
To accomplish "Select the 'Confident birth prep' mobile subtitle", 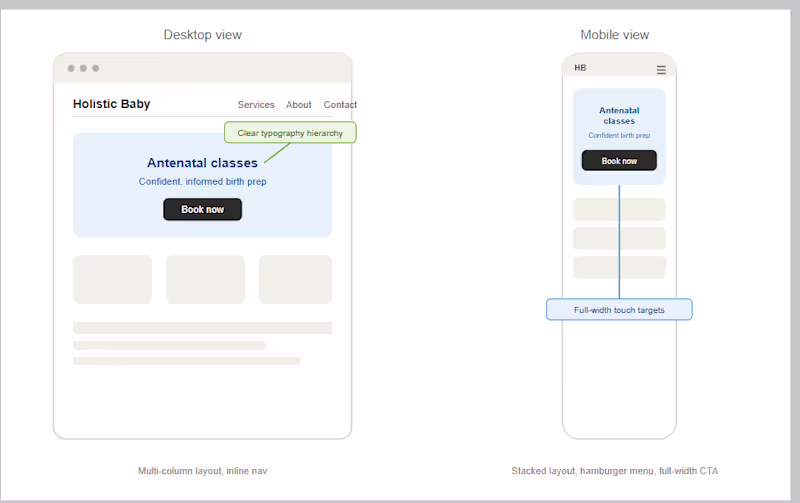I will 619,135.
